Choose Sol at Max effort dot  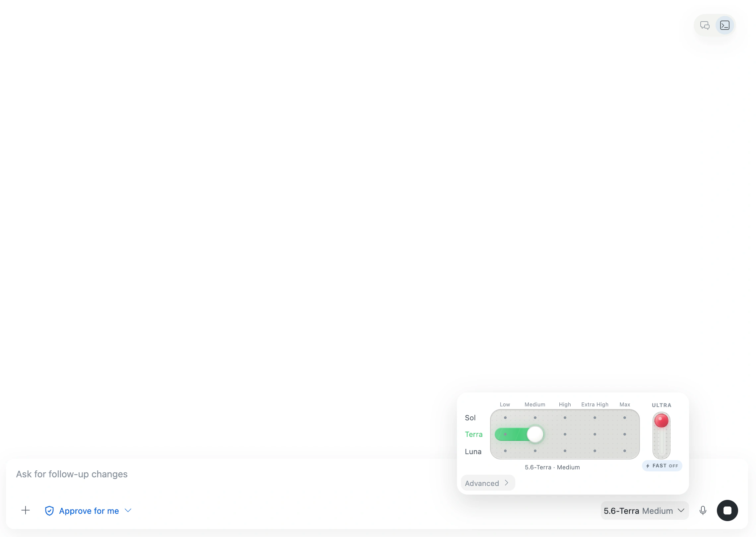point(625,418)
